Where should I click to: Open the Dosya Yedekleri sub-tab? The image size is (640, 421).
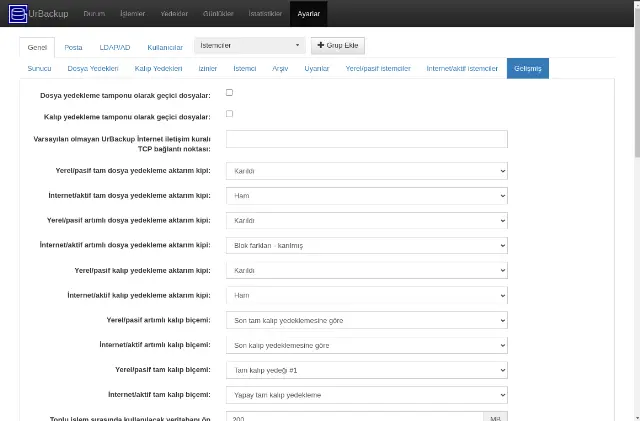point(93,68)
